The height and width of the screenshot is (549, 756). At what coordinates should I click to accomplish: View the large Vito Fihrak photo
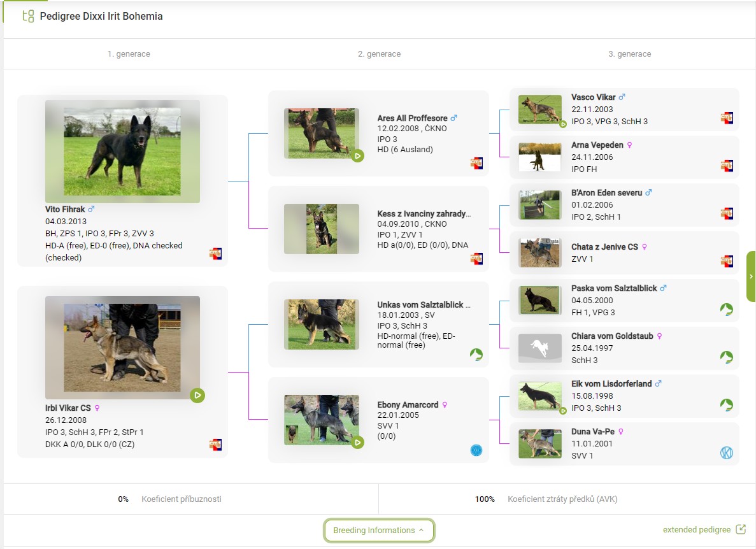[122, 152]
